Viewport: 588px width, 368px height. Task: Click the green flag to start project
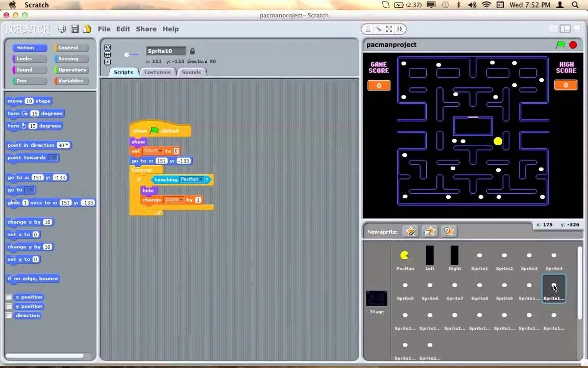click(x=560, y=44)
